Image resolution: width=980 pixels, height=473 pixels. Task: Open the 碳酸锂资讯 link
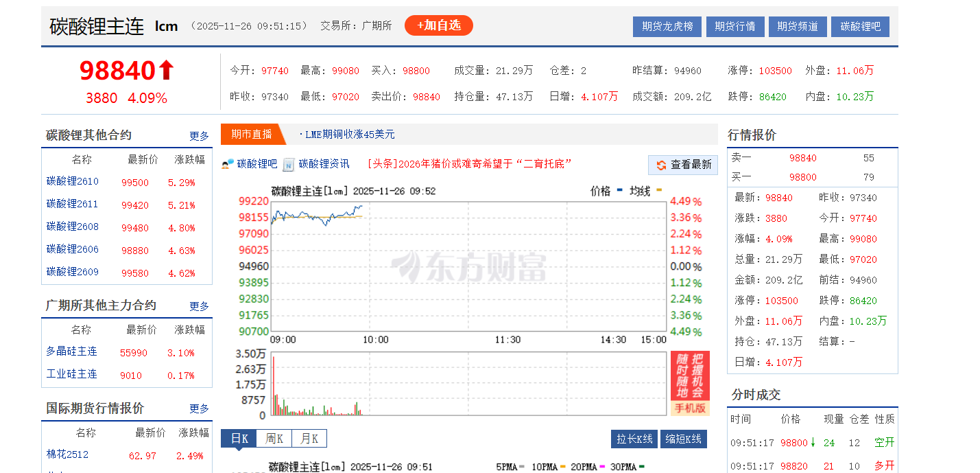tap(324, 164)
